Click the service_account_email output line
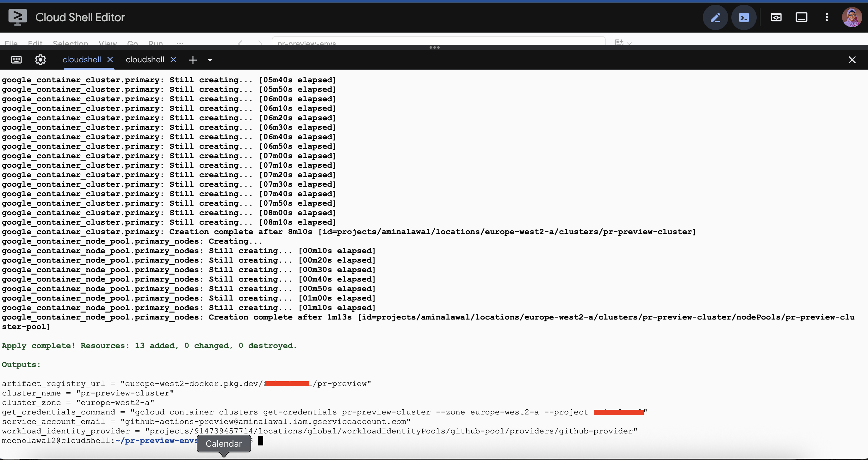Viewport: 868px width, 460px height. pos(206,421)
